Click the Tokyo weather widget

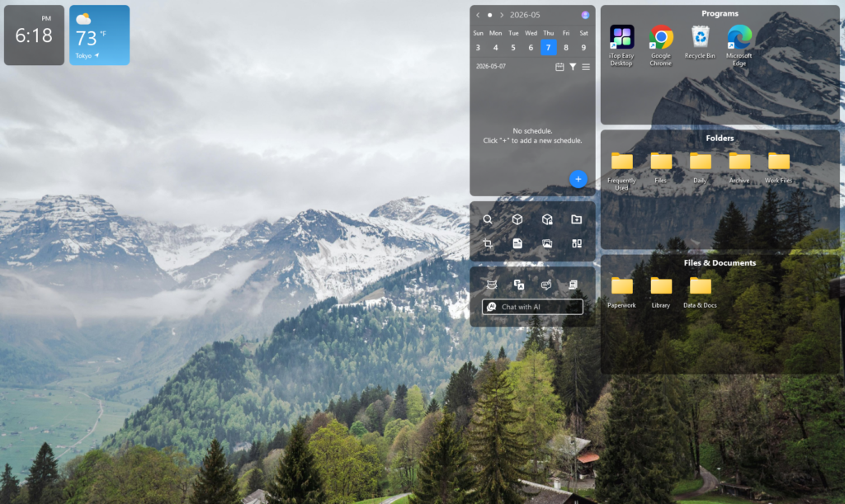[100, 35]
